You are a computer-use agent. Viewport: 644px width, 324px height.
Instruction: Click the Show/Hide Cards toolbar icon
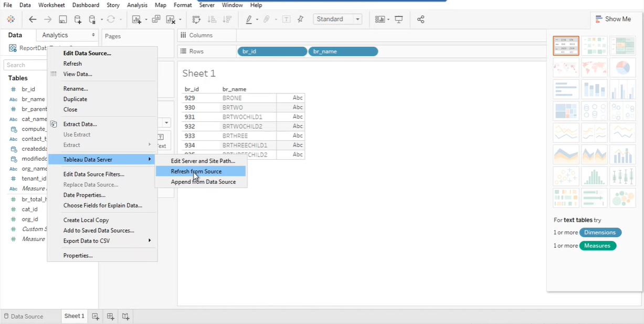pos(380,19)
